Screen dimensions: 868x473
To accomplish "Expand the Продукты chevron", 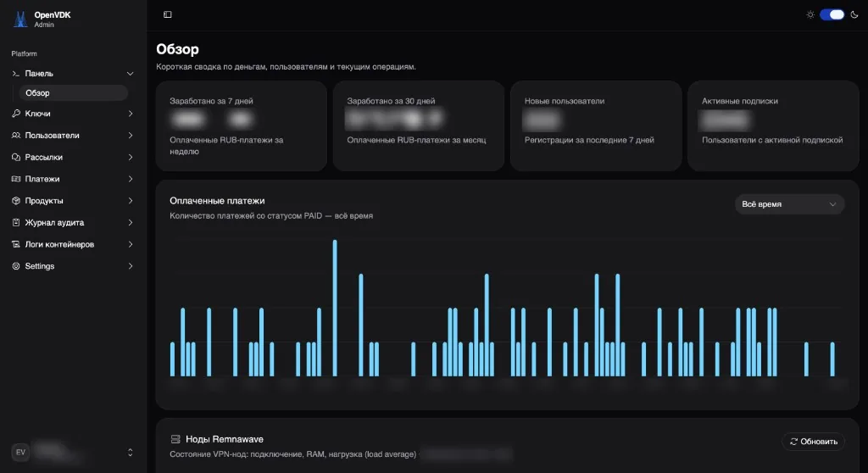I will pos(130,201).
